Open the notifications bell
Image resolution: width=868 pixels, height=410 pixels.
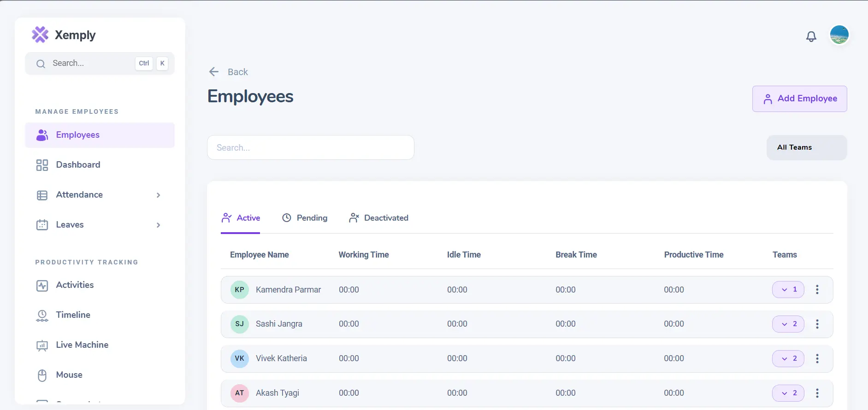[x=811, y=36]
